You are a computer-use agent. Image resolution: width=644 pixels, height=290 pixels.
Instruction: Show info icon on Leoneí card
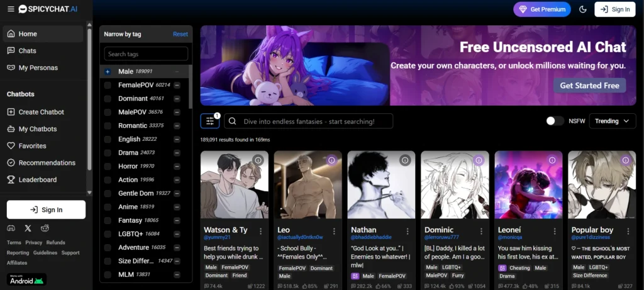coord(552,160)
